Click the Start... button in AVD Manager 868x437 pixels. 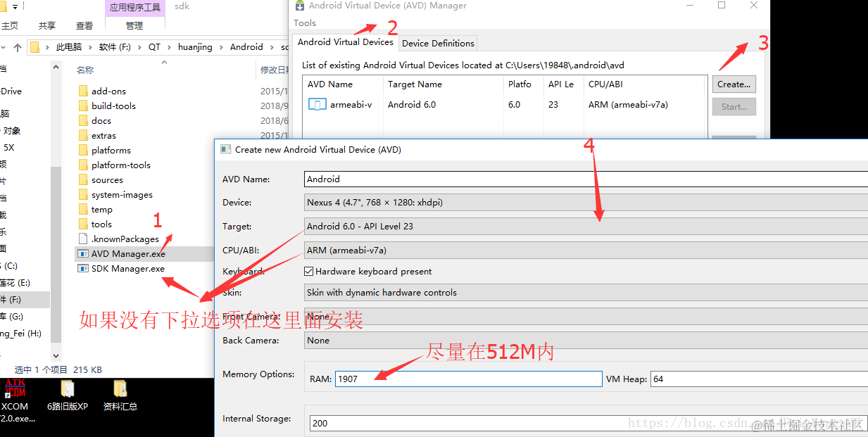point(734,107)
